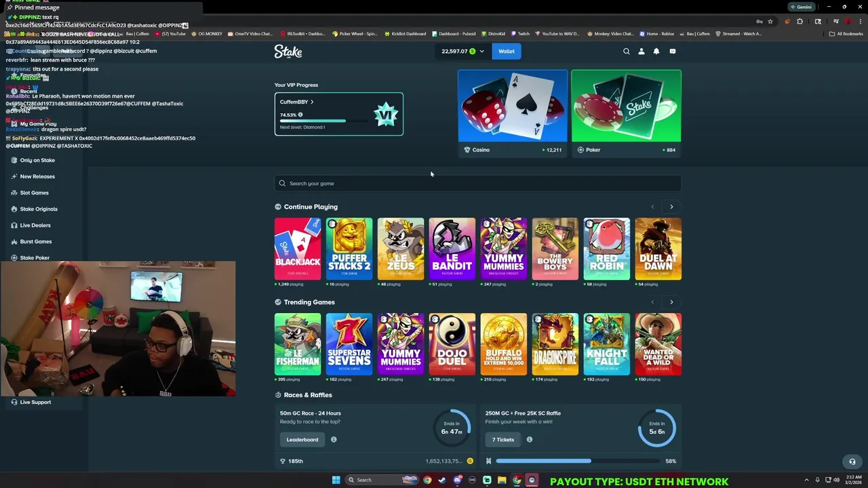This screenshot has width=868, height=488.
Task: Open the site search magnifier in Stake header
Action: pos(627,51)
